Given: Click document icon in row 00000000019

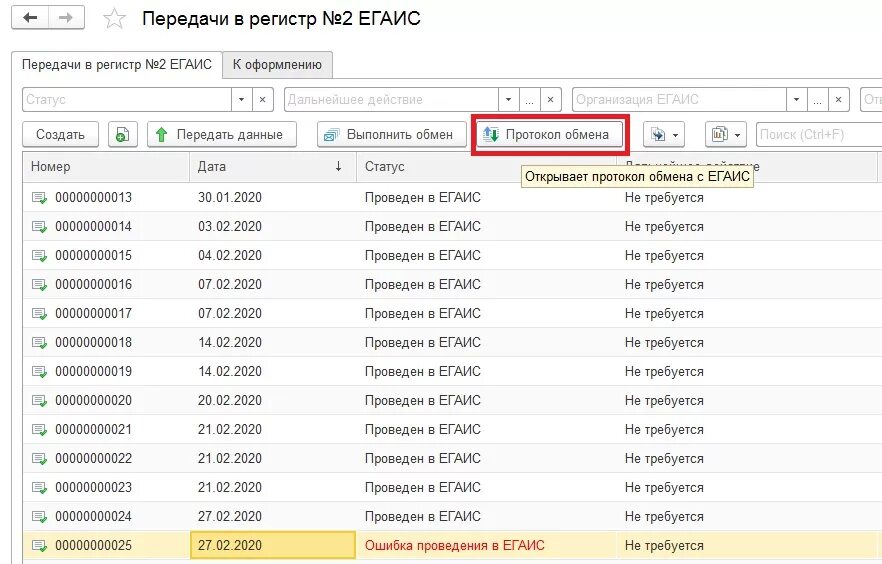Looking at the screenshot, I should pos(39,372).
